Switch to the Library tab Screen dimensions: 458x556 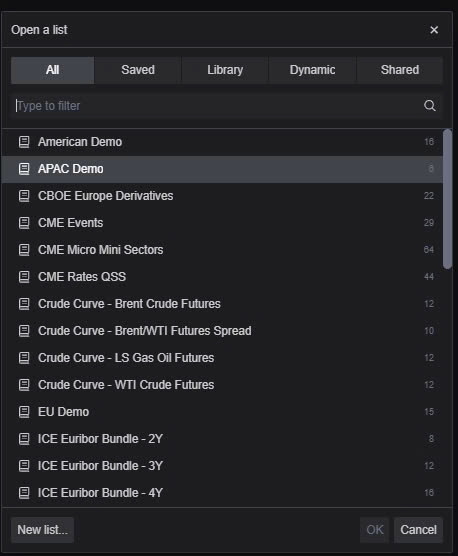click(x=225, y=70)
